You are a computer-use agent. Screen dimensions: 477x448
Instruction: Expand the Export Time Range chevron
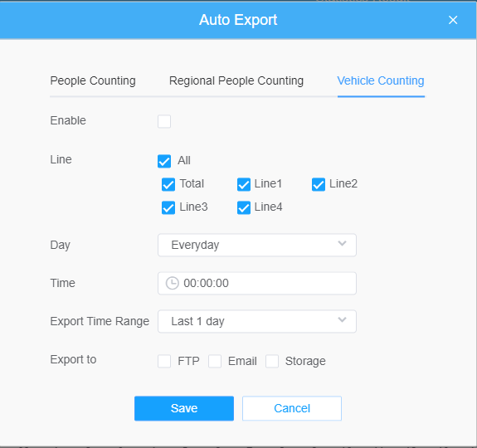coord(343,320)
